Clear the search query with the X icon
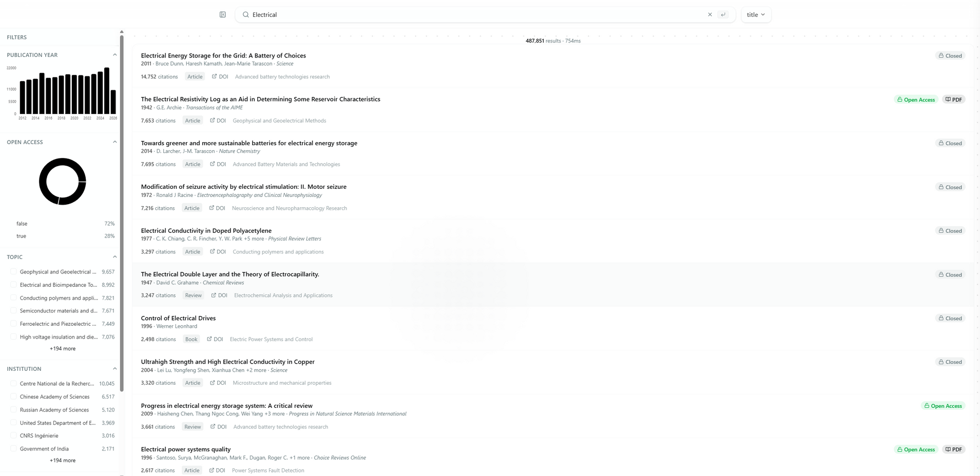The image size is (980, 476). (710, 15)
